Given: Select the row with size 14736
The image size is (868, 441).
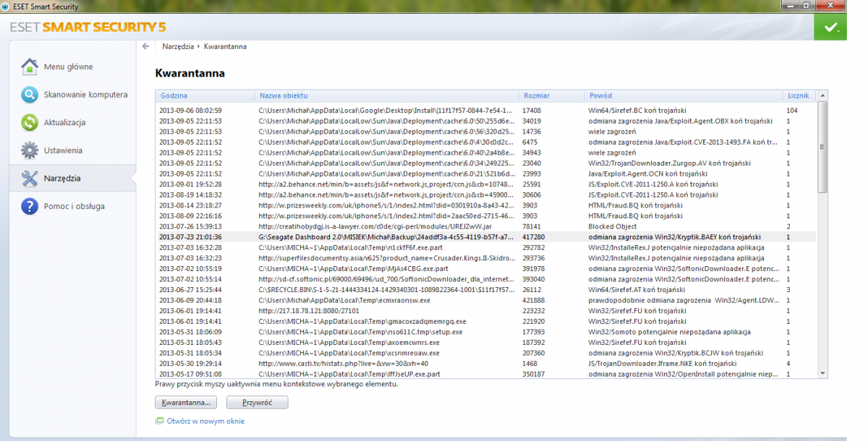Looking at the screenshot, I should (486, 132).
